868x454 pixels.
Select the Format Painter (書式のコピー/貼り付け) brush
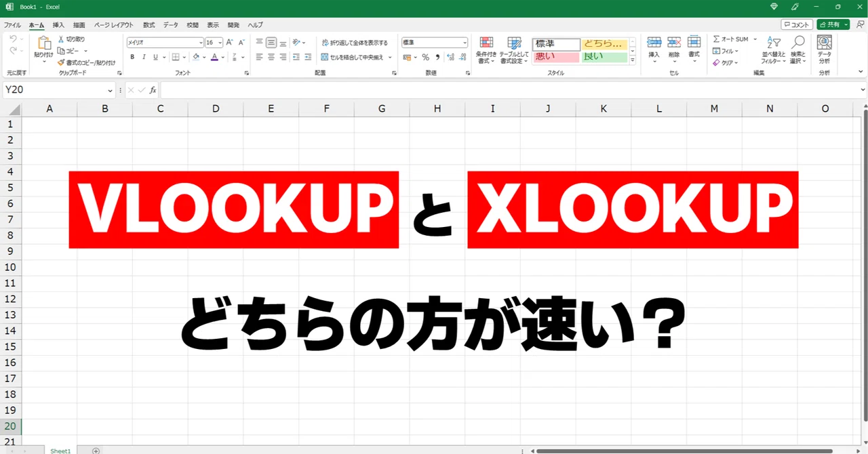click(x=86, y=62)
